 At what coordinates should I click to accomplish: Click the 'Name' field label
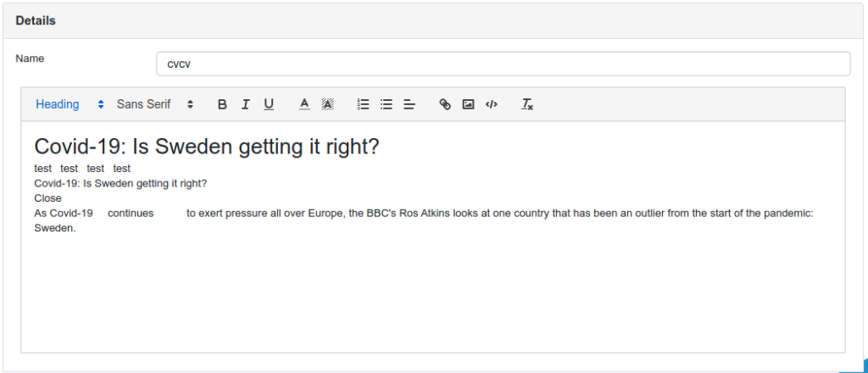coord(30,58)
